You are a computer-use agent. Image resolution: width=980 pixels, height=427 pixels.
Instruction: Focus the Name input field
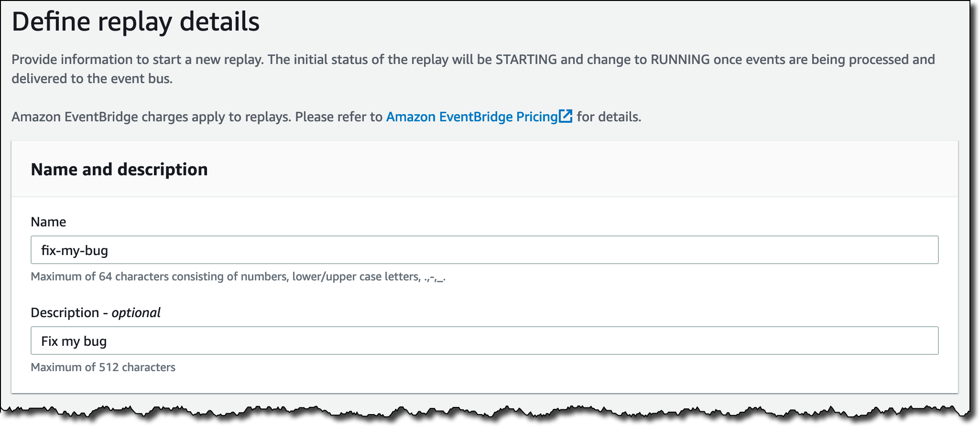click(x=484, y=250)
